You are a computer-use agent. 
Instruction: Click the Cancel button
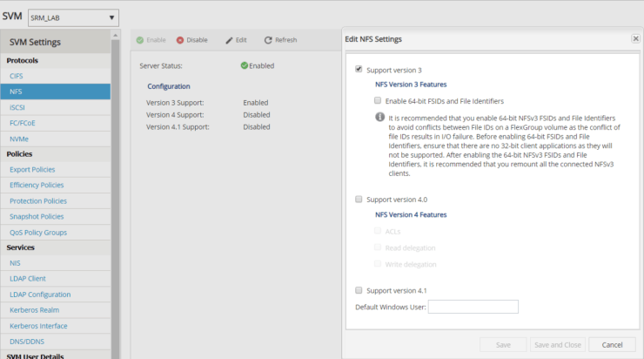coord(611,344)
